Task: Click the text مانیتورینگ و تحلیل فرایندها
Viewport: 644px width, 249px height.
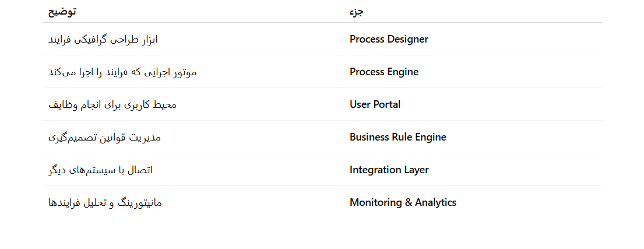Action: tap(105, 202)
